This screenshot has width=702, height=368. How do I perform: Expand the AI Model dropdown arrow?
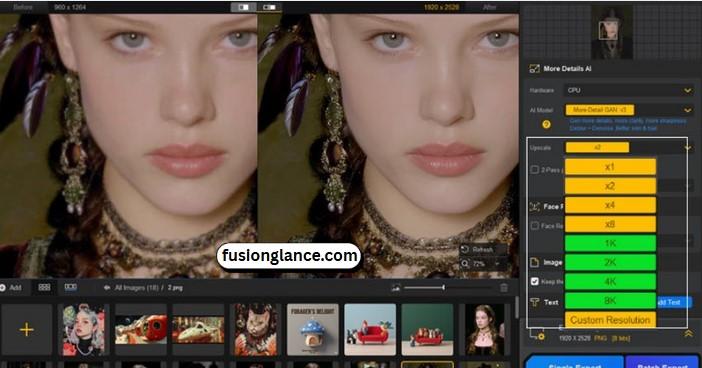[x=688, y=110]
